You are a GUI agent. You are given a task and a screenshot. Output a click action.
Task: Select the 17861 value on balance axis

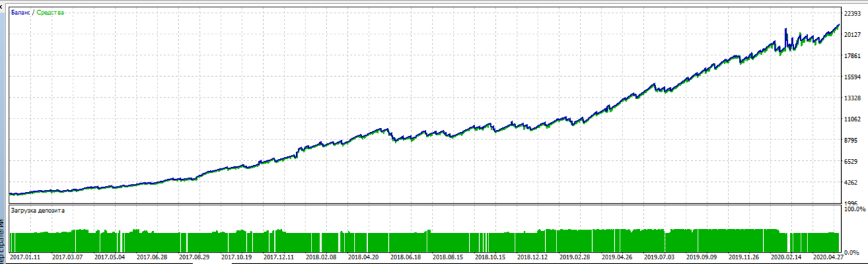853,56
